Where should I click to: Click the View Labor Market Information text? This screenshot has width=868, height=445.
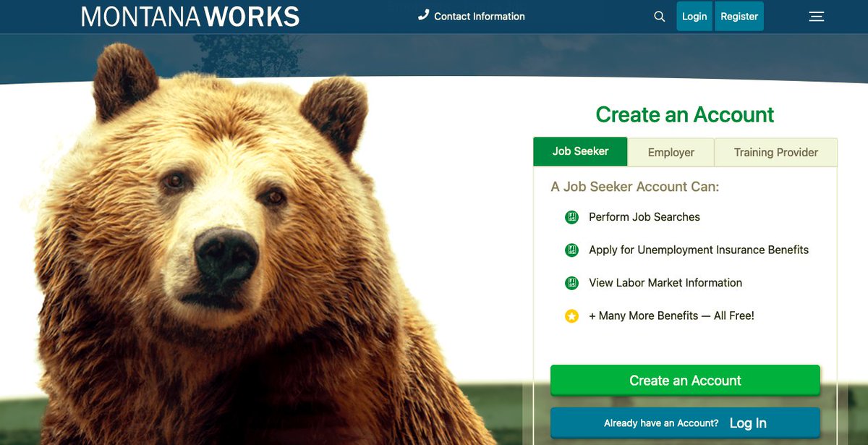[x=665, y=283]
